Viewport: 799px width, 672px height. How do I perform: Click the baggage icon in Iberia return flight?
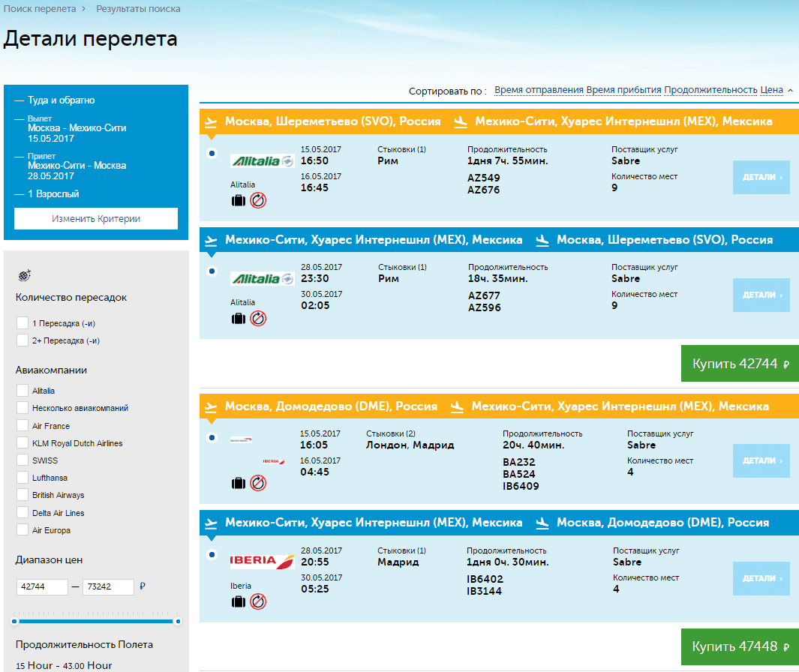(x=239, y=601)
